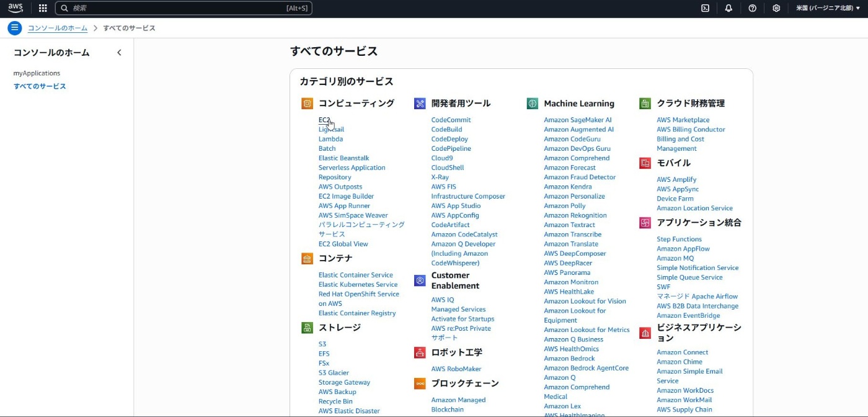
Task: Click the Mobile category icon
Action: (x=645, y=163)
